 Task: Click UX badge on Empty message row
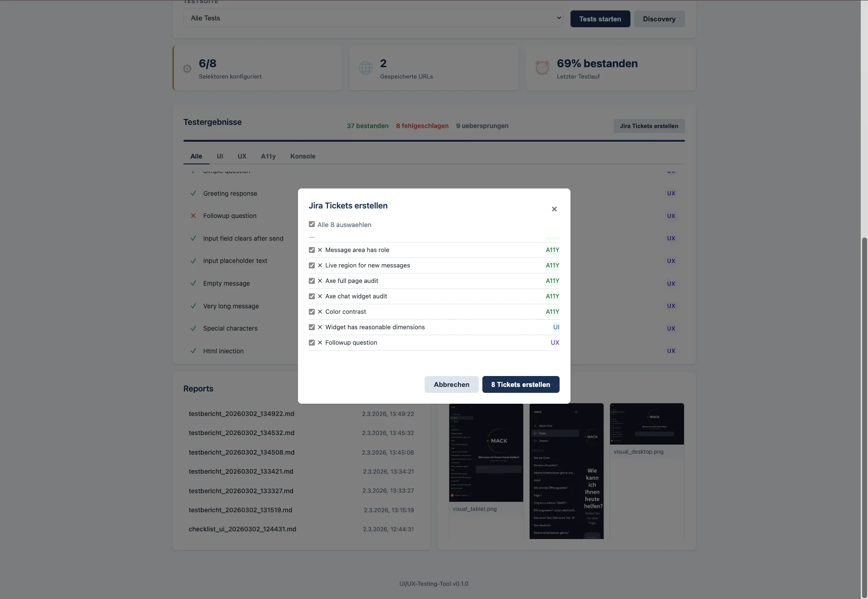671,283
